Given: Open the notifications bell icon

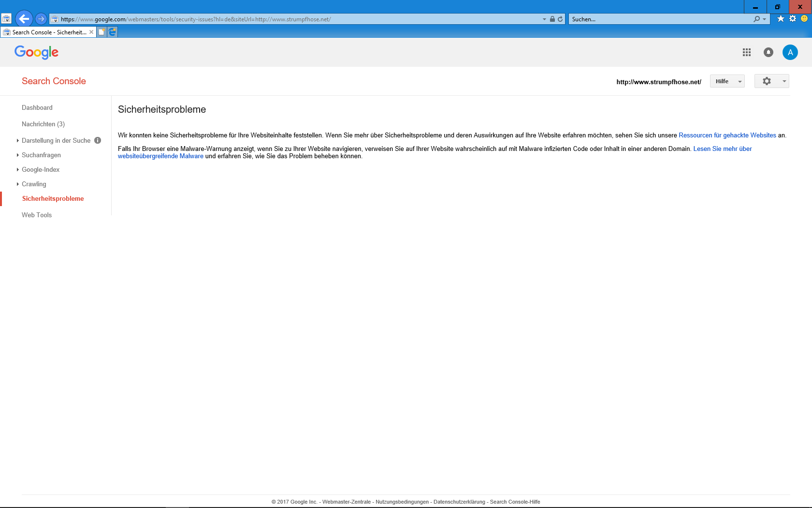Looking at the screenshot, I should coord(768,52).
